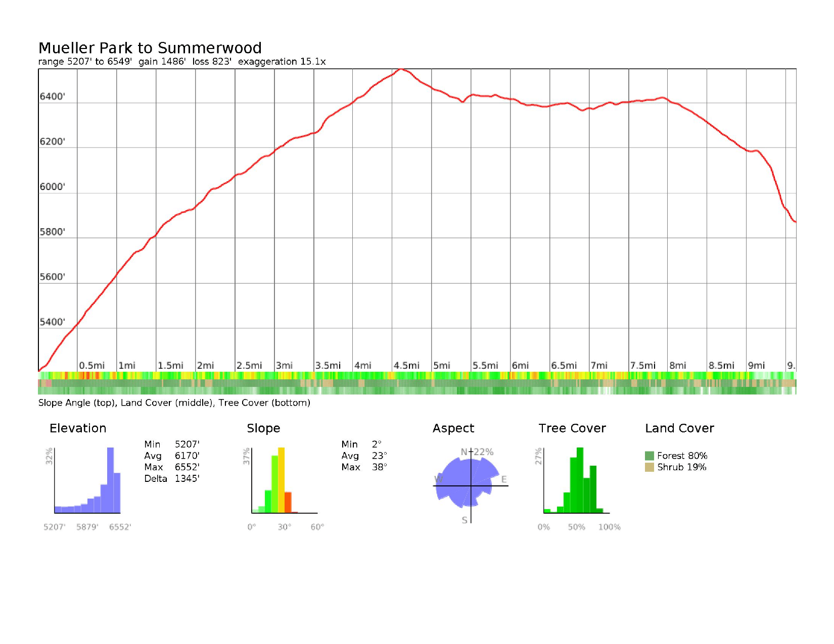Click the 'Shrub 19%' legend label

coord(681,467)
